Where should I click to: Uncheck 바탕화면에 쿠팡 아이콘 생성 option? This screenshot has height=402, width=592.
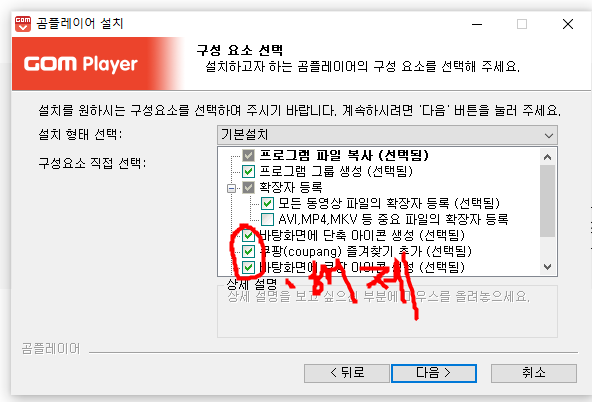pos(248,267)
